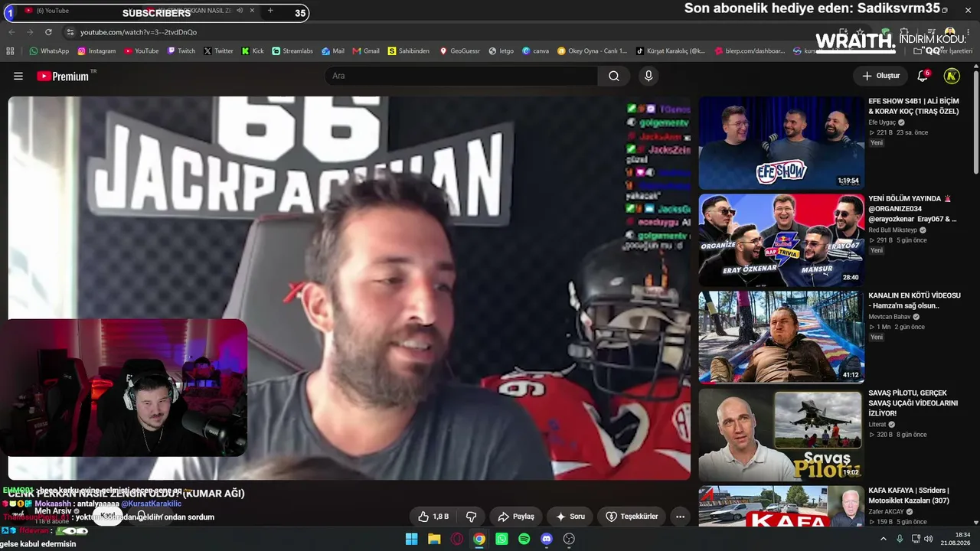Viewport: 980px width, 551px height.
Task: Open the new tab with plus button
Action: click(x=270, y=11)
